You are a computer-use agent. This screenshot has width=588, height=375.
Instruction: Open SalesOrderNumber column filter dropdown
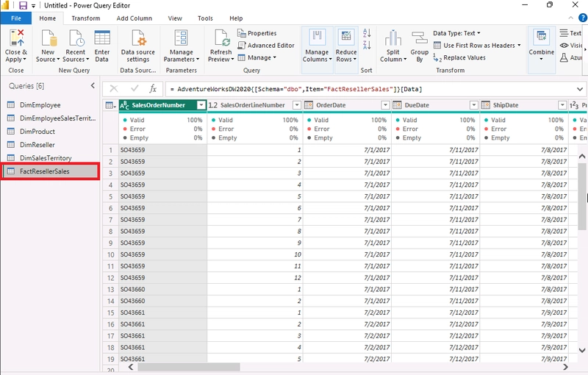click(x=201, y=105)
